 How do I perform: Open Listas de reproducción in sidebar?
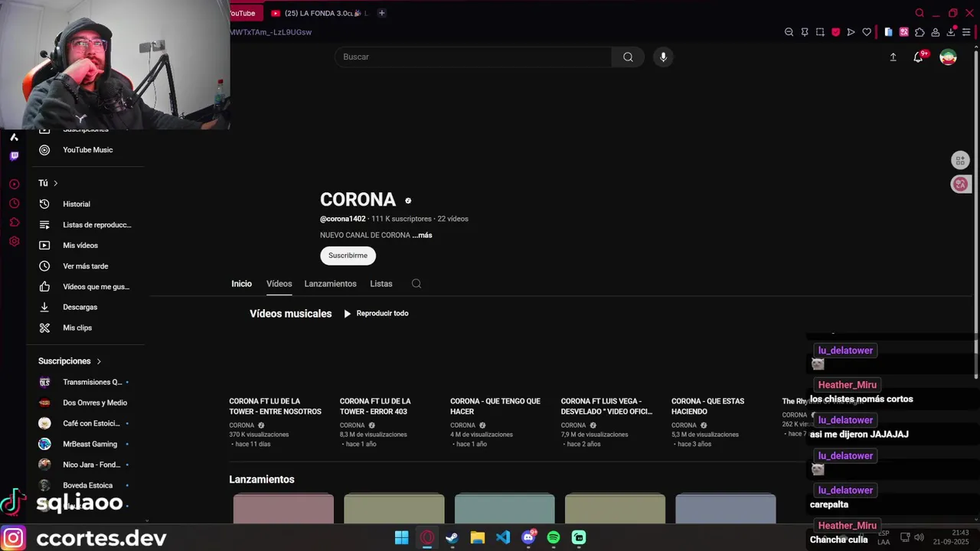(x=86, y=225)
